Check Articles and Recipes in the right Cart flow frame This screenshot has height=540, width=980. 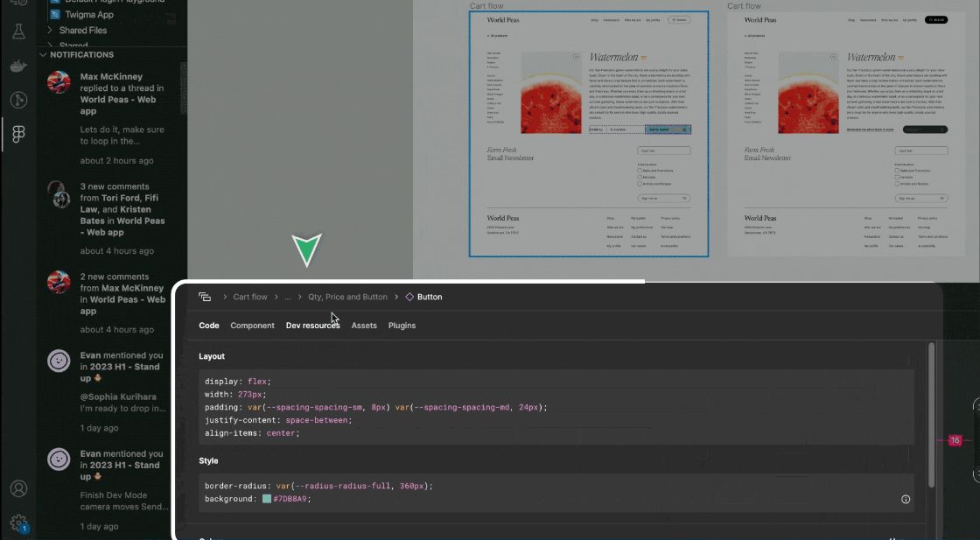(x=897, y=184)
